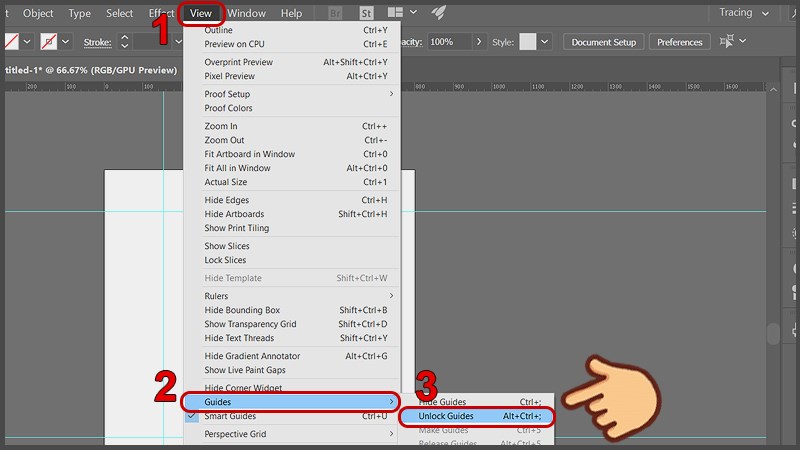Click the fill color swatch
This screenshot has height=450, width=800.
(x=11, y=41)
